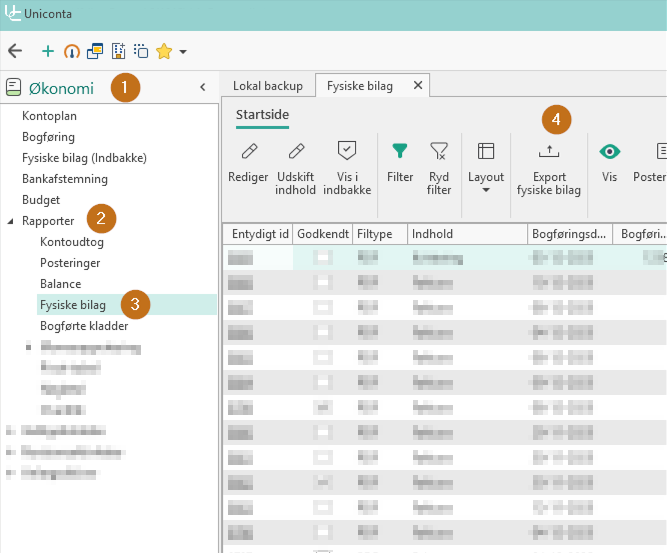
Task: Open Bogførte kladder report
Action: [84, 326]
